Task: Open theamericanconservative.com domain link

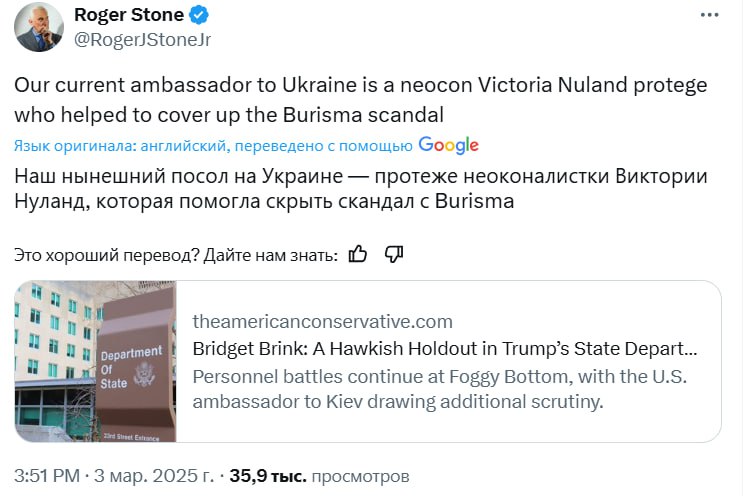Action: 322,322
